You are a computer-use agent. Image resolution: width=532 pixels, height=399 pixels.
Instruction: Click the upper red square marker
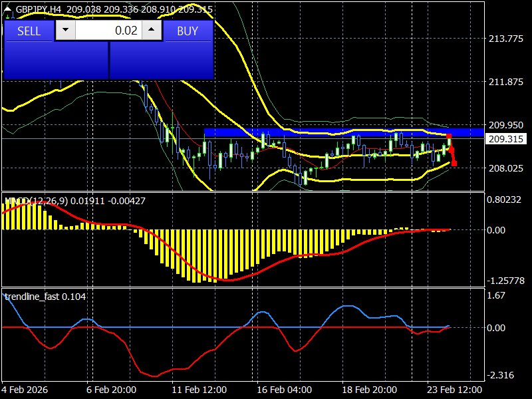coord(449,136)
